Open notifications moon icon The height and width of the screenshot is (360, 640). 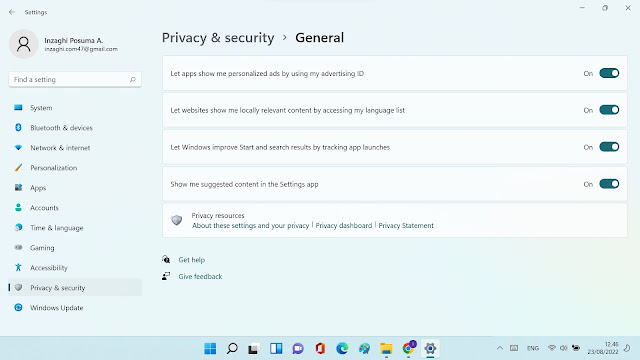click(627, 348)
